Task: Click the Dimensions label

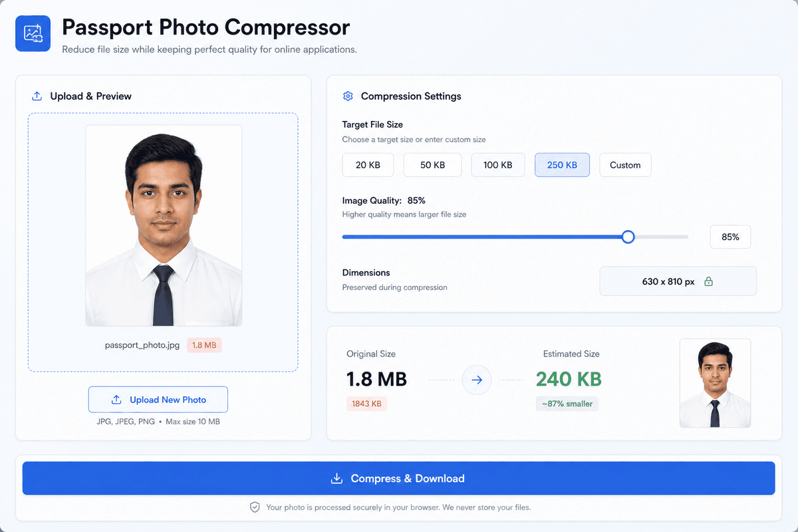Action: (366, 273)
